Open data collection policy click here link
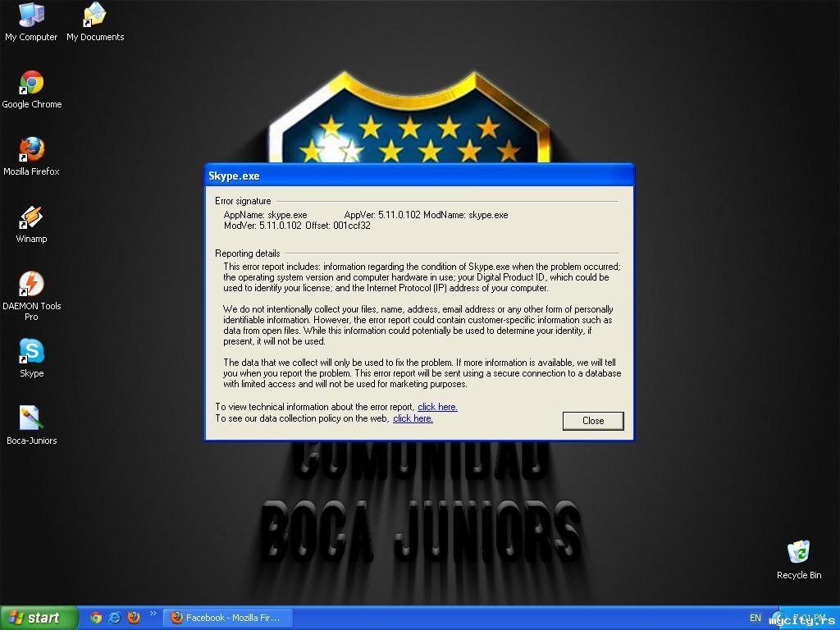 [413, 418]
